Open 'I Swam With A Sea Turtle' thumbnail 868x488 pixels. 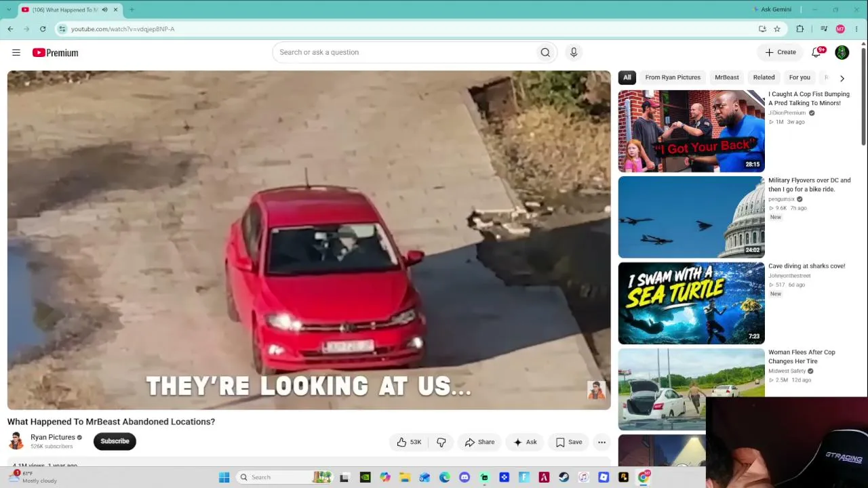(691, 304)
